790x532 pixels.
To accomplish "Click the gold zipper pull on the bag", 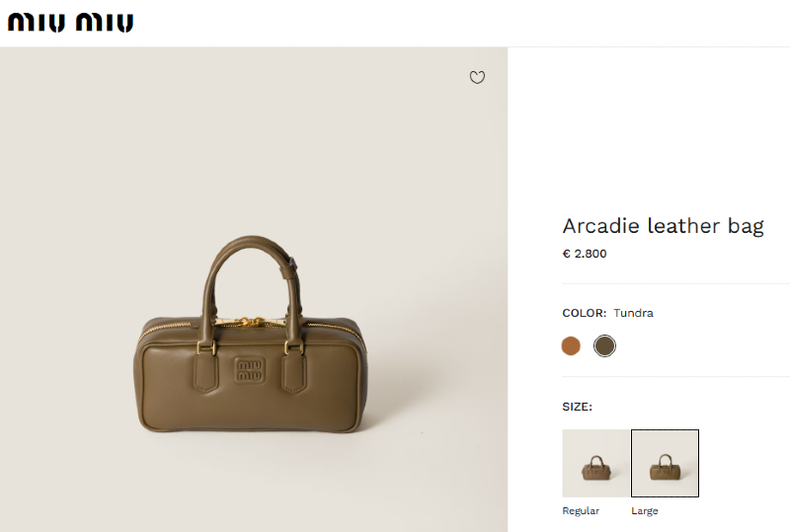I will tap(251, 322).
